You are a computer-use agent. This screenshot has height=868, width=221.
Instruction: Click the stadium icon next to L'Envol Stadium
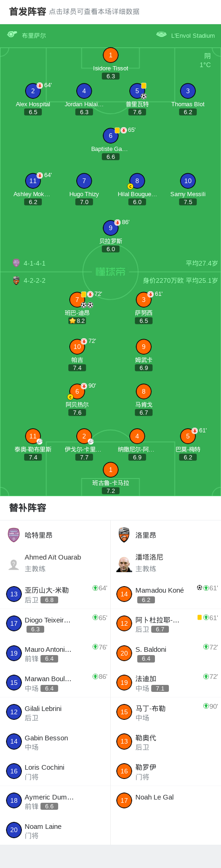pyautogui.click(x=161, y=34)
